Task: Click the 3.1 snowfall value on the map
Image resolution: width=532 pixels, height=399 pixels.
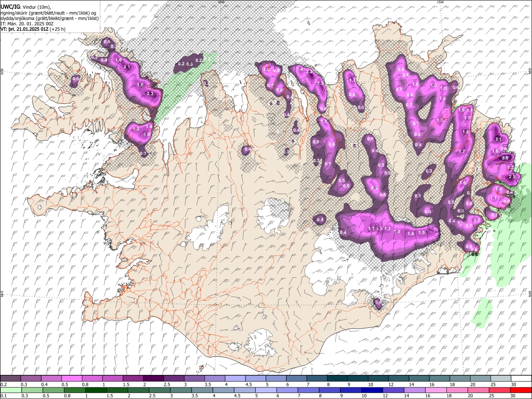Action: [x=498, y=139]
